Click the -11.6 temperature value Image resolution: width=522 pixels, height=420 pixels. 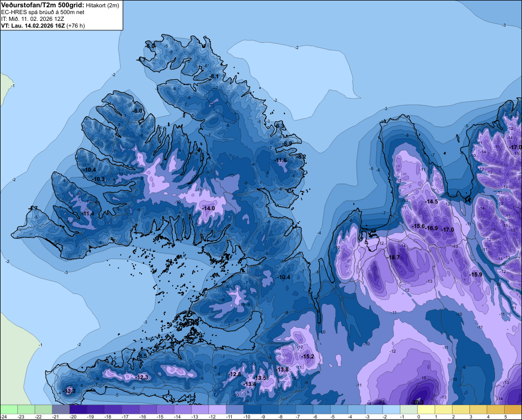281,160
